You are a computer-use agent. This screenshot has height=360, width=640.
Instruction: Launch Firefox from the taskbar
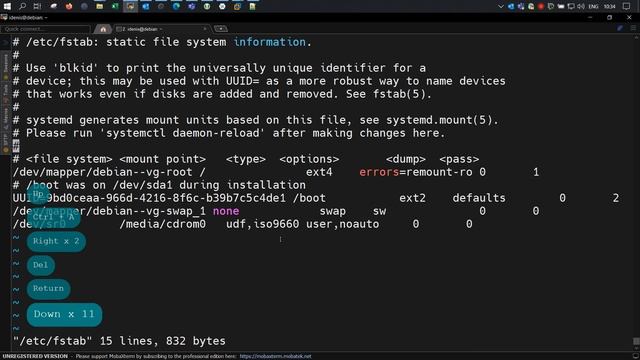tap(69, 6)
